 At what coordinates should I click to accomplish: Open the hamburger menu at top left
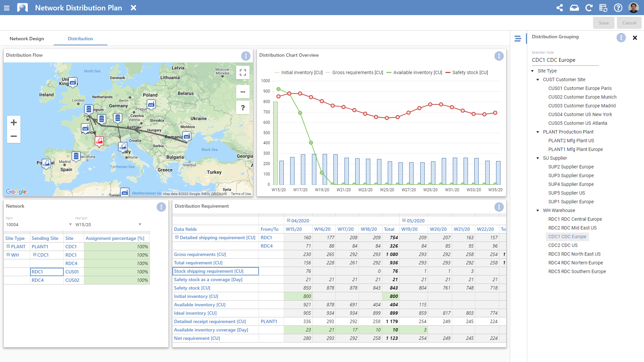click(x=7, y=8)
